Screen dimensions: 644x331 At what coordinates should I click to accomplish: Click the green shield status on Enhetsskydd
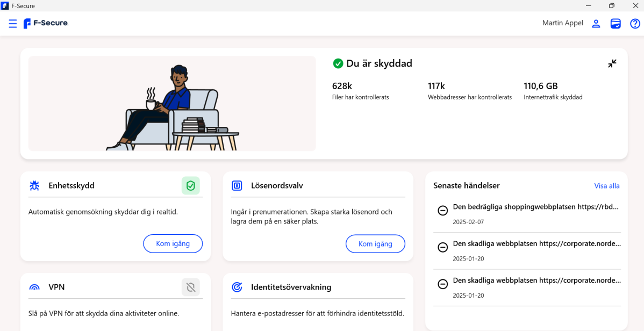pos(190,186)
